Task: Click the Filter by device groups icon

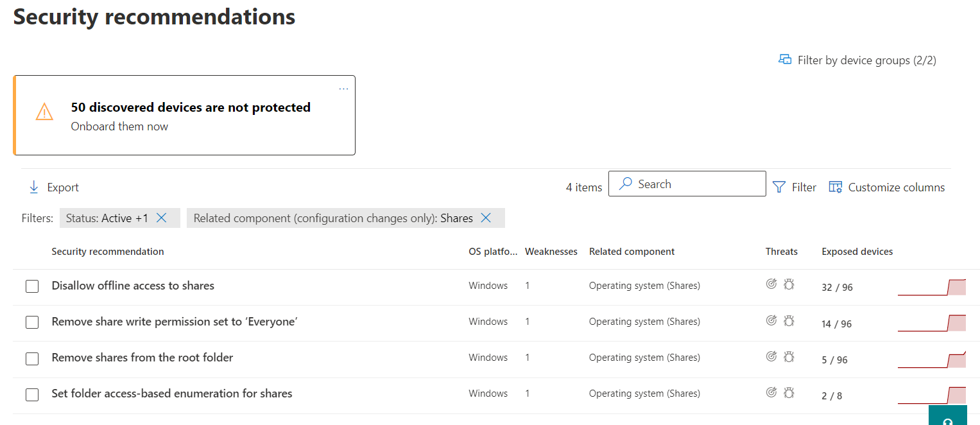Action: tap(784, 60)
